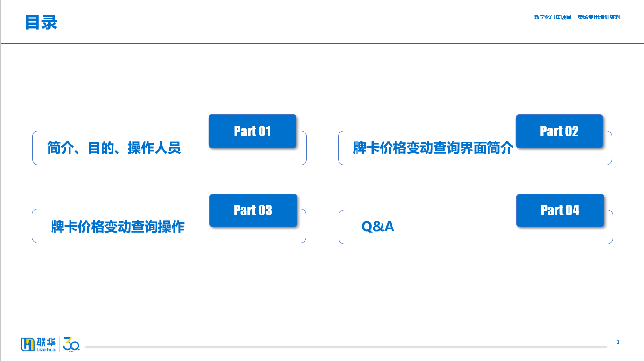Click the Part 01 blue label
This screenshot has width=644, height=361.
click(x=252, y=131)
